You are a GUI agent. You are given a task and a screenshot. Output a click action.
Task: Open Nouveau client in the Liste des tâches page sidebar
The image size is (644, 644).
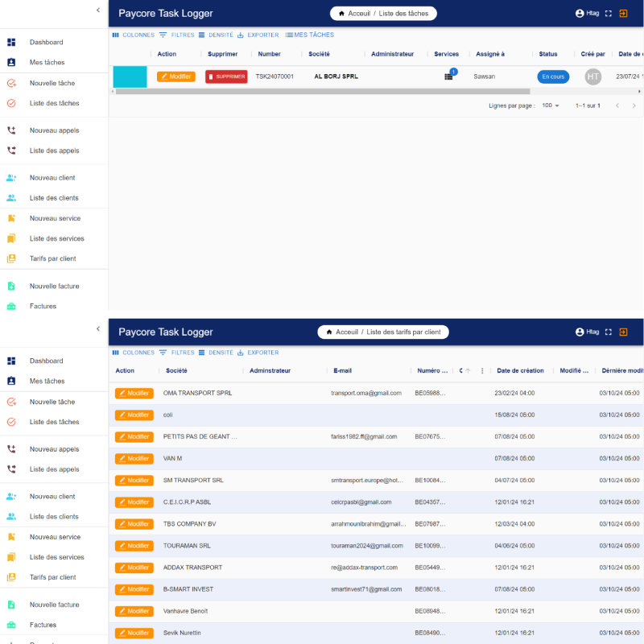click(x=52, y=178)
